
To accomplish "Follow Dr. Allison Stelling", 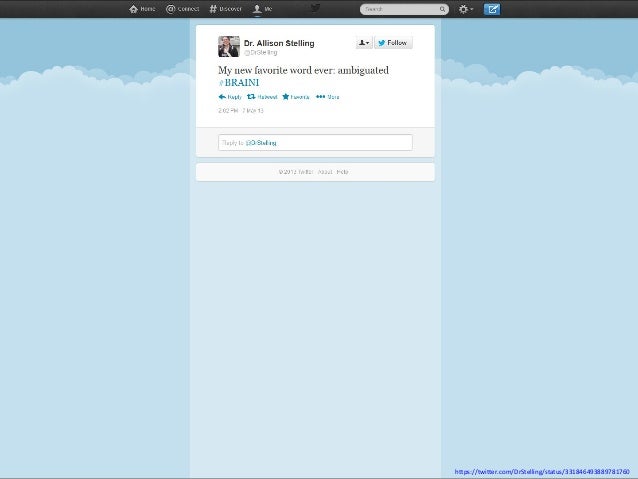I will coord(393,43).
